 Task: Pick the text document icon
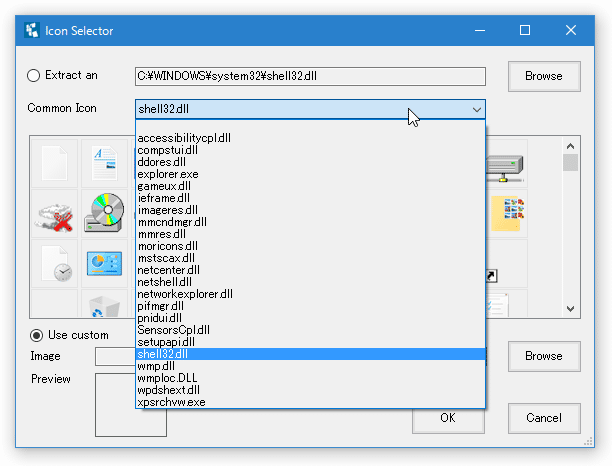pyautogui.click(x=105, y=163)
